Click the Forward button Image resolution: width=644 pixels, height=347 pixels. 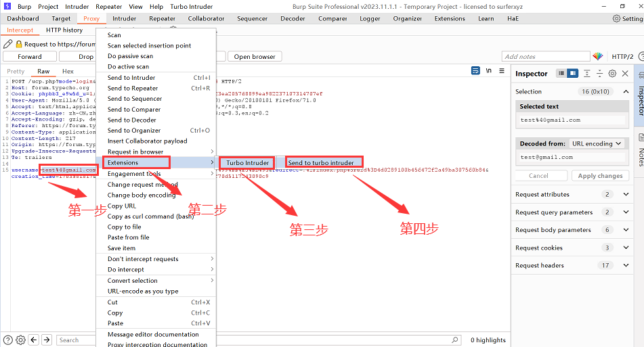30,57
